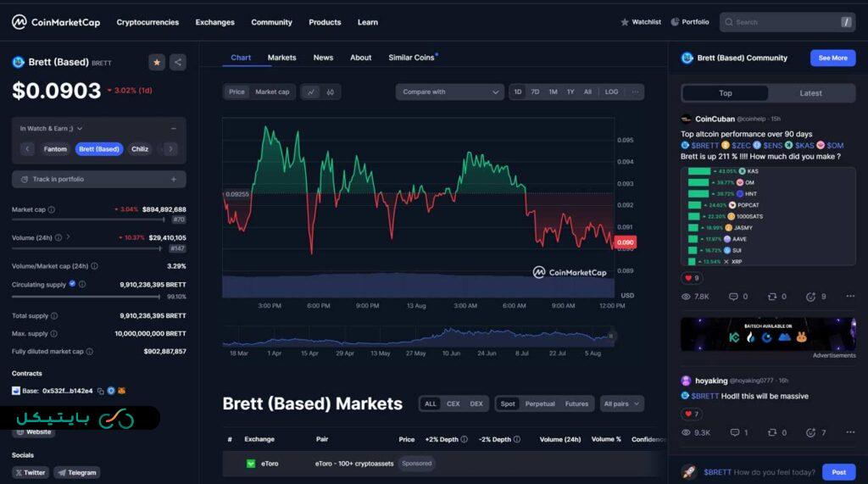Copy the Base contract address
This screenshot has height=484, width=868.
click(99, 391)
